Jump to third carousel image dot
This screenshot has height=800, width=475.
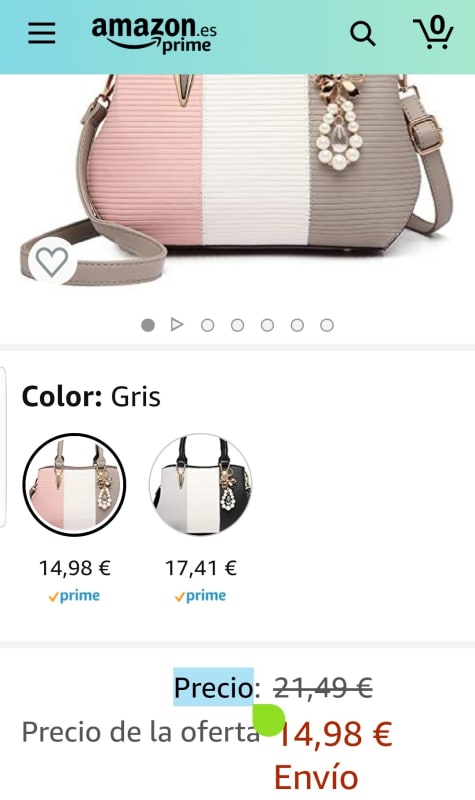pyautogui.click(x=208, y=325)
